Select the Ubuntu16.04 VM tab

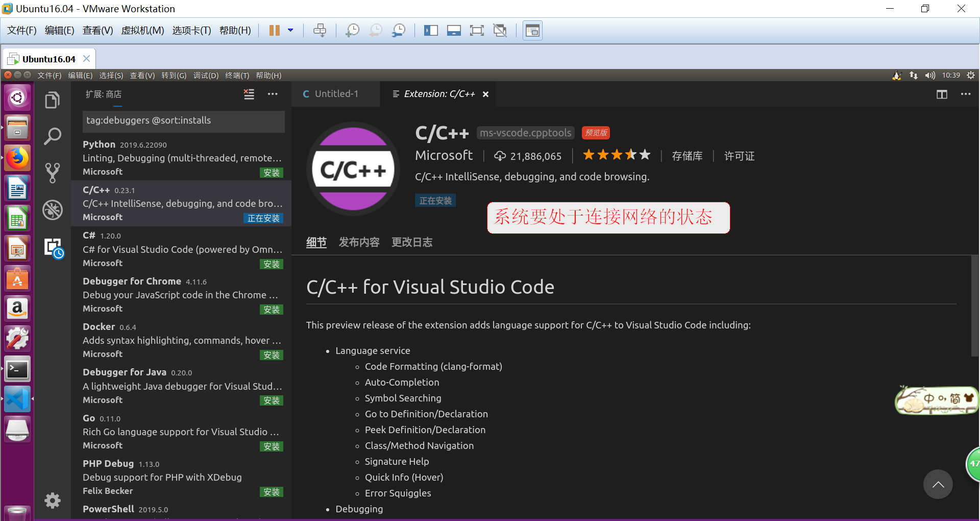(49, 59)
